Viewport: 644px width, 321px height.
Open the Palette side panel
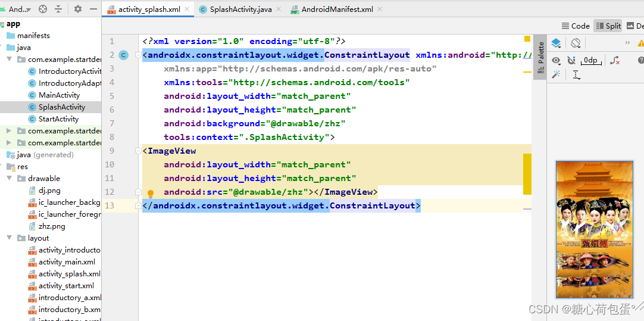540,57
